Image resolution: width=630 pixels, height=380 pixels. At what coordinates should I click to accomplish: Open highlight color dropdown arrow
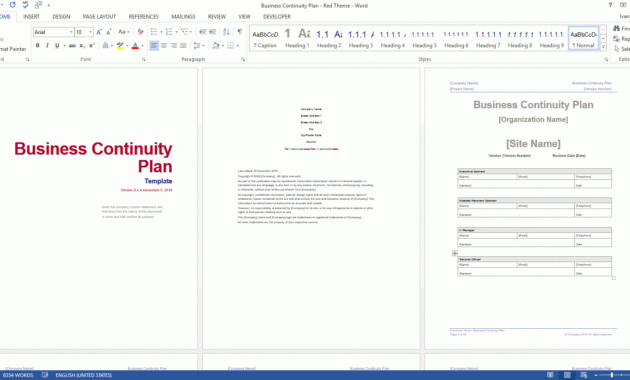127,46
